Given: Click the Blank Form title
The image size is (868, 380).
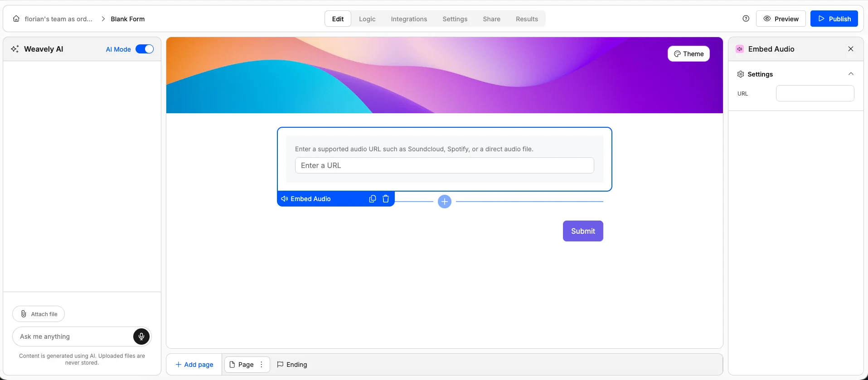Looking at the screenshot, I should [x=128, y=19].
